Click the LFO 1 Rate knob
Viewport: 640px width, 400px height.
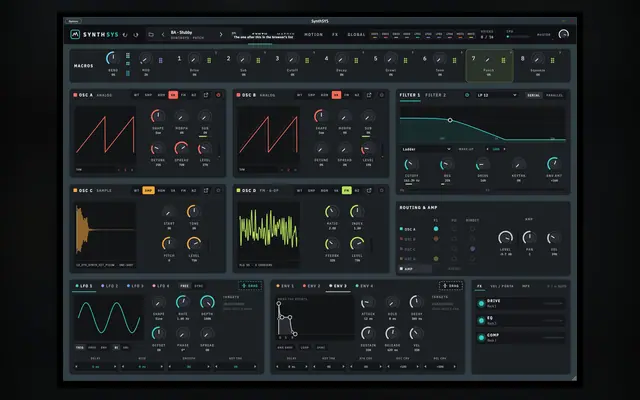click(183, 302)
